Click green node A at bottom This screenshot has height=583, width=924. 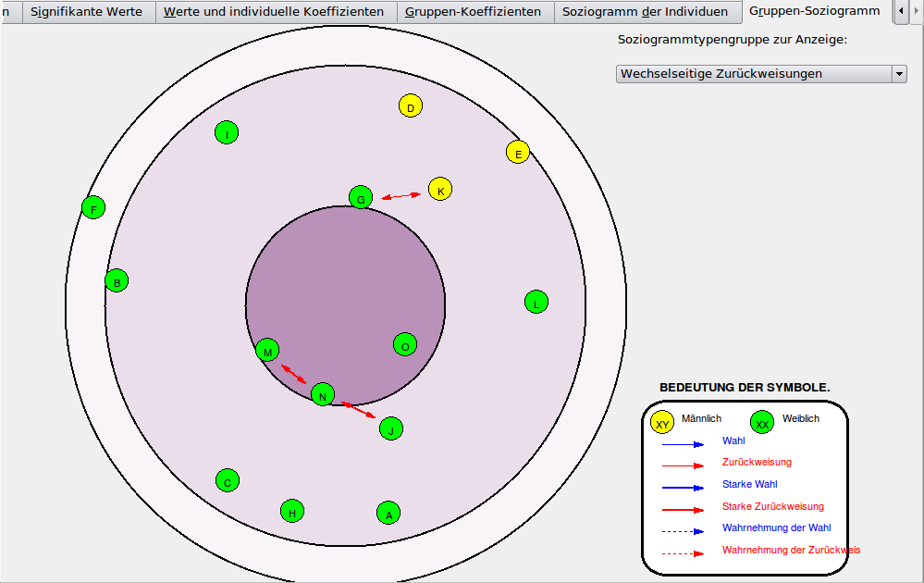[x=388, y=513]
